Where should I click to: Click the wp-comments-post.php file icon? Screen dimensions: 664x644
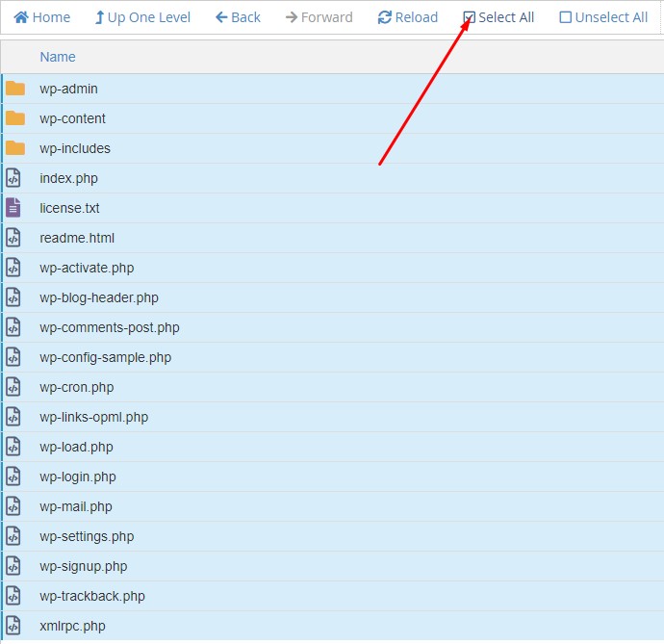(x=13, y=327)
